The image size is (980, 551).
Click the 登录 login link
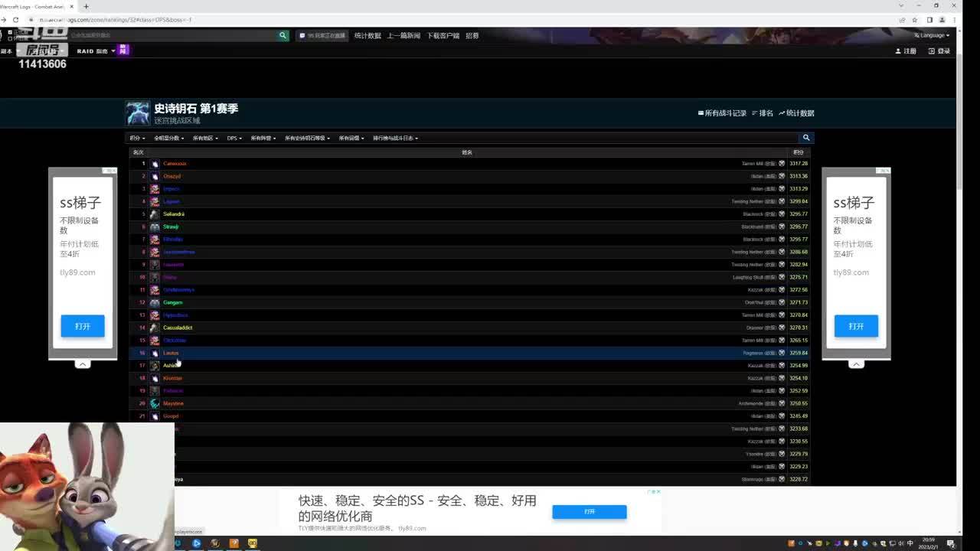[x=939, y=51]
